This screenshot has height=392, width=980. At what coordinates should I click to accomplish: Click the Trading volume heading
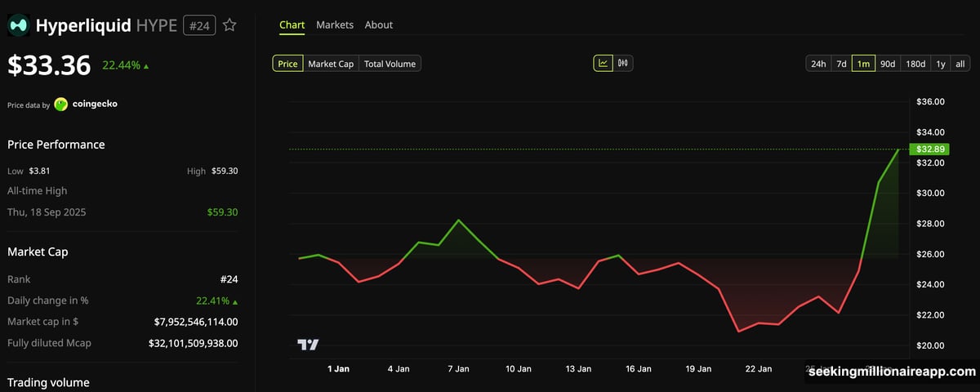coord(48,382)
